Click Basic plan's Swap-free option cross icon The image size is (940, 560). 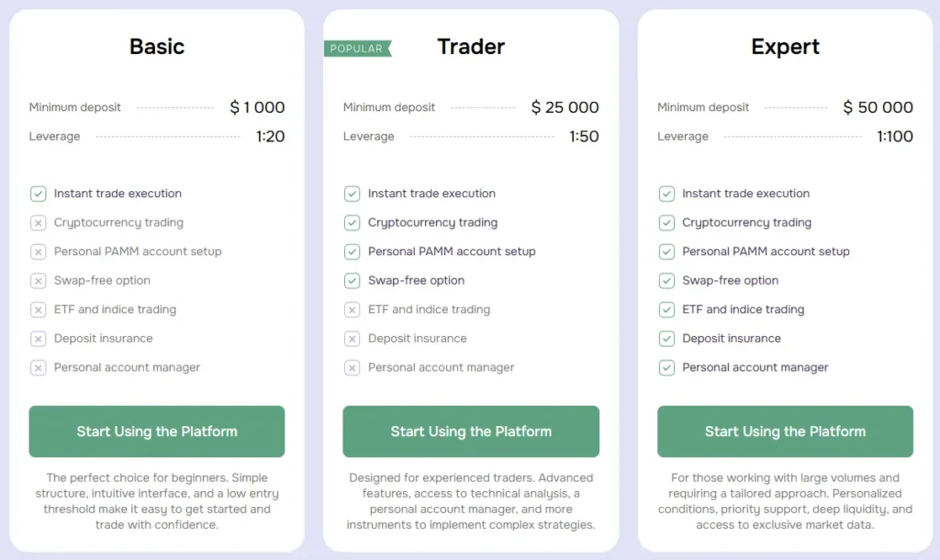click(x=38, y=281)
